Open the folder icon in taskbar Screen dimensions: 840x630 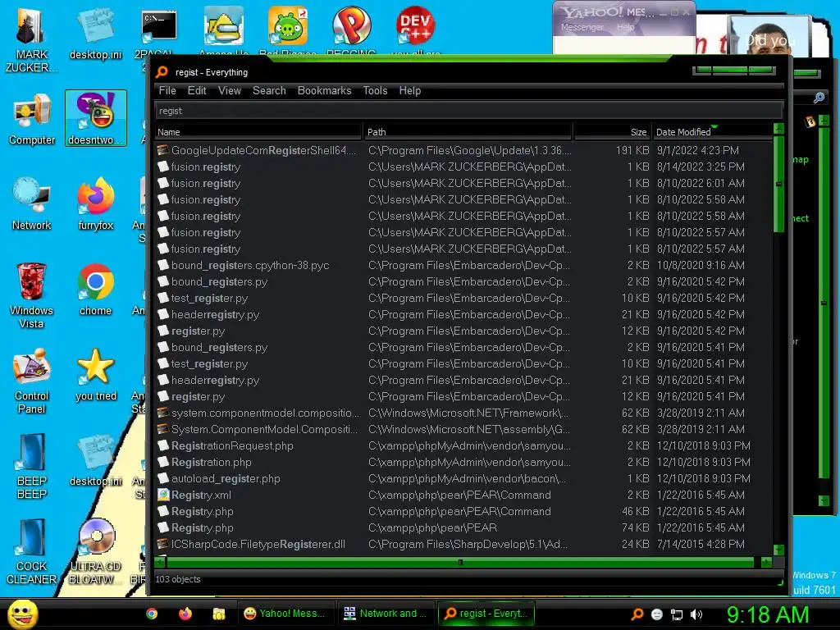tap(218, 614)
